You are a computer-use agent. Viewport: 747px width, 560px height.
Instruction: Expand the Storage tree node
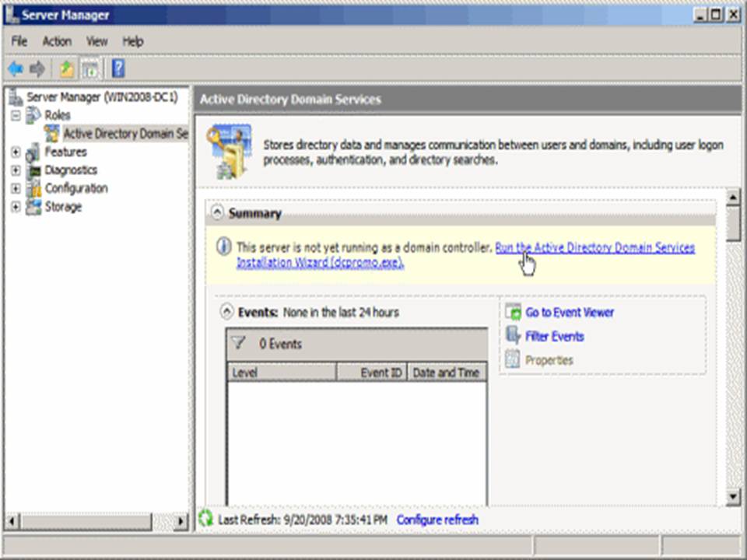[16, 207]
